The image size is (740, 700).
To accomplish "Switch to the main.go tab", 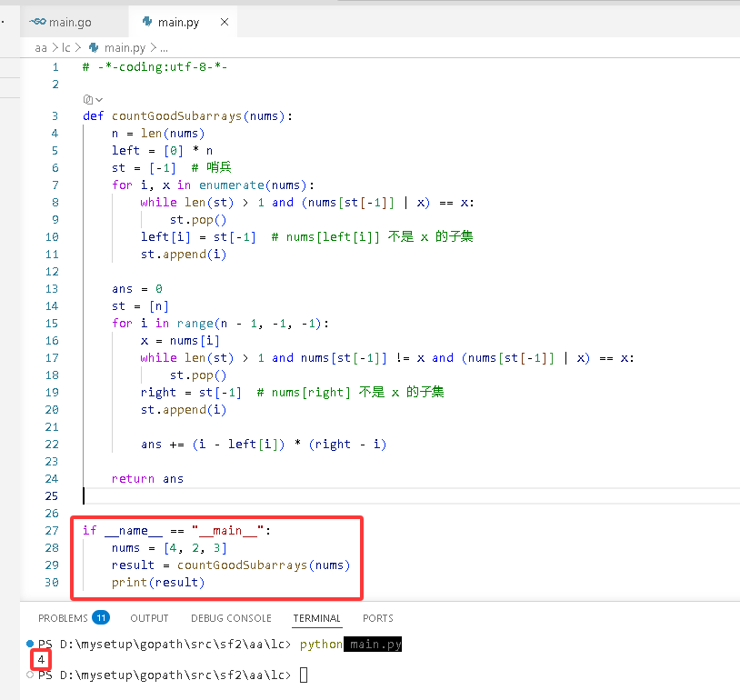I will [x=60, y=22].
